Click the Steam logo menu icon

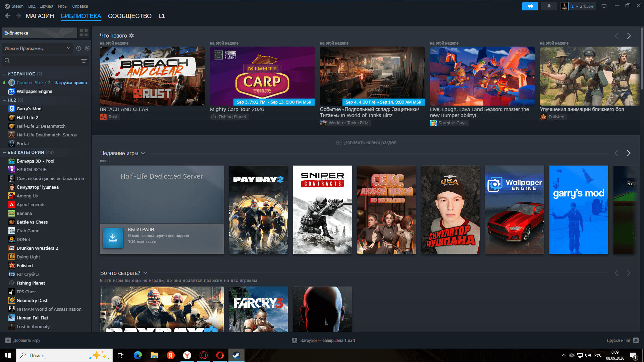click(7, 6)
